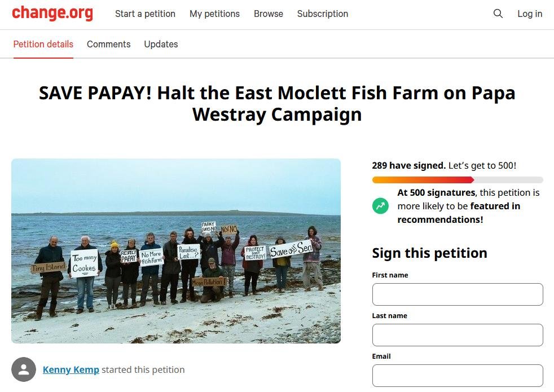Click the Last name input field
Viewport: 554px width, 392px height.
[457, 334]
